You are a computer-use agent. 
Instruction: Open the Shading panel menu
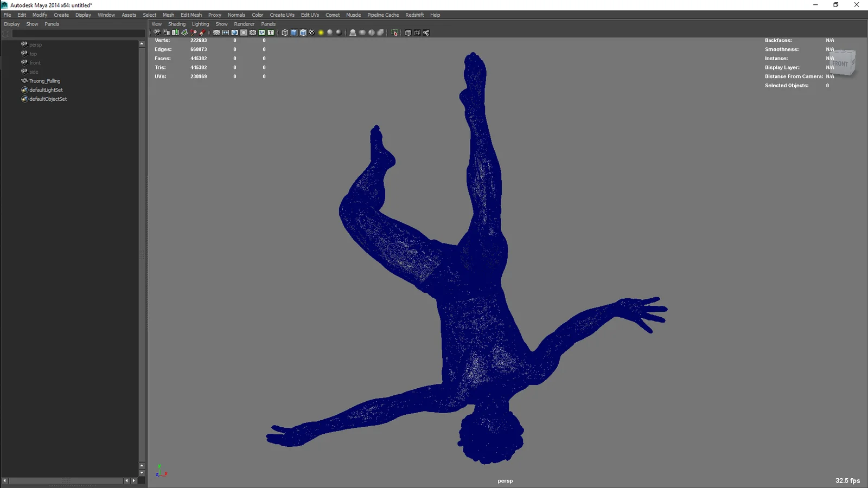[x=176, y=24]
